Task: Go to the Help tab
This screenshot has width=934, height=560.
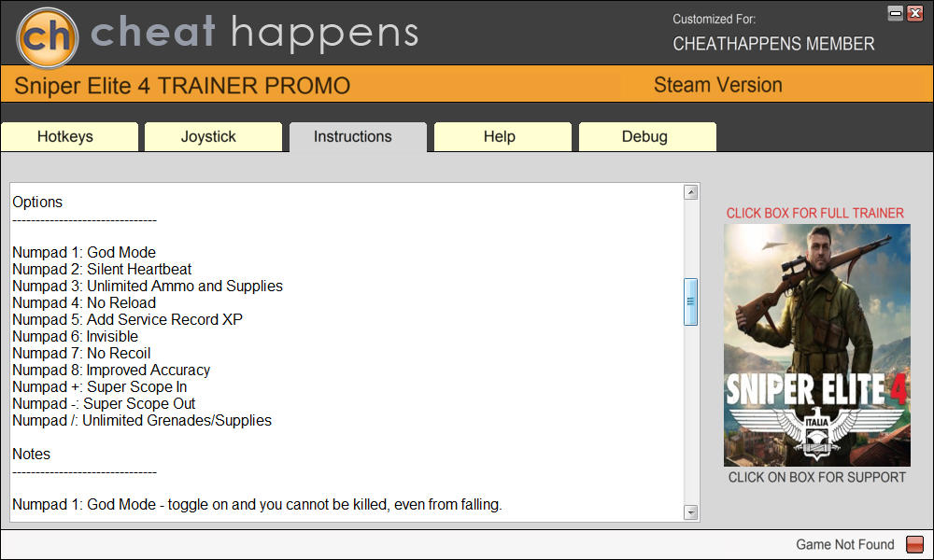Action: click(x=500, y=137)
